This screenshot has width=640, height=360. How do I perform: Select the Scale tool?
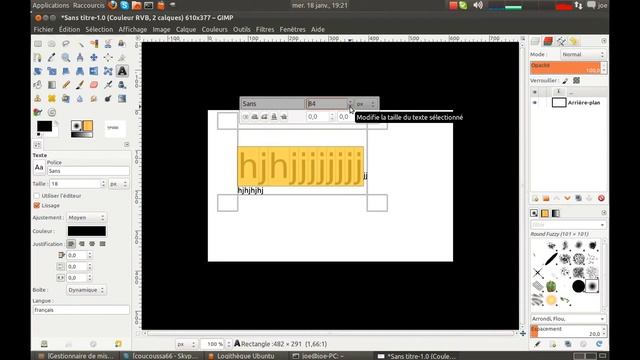[x=52, y=71]
